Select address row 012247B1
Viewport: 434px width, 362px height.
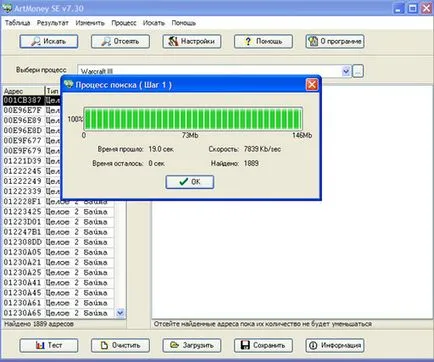click(58, 232)
